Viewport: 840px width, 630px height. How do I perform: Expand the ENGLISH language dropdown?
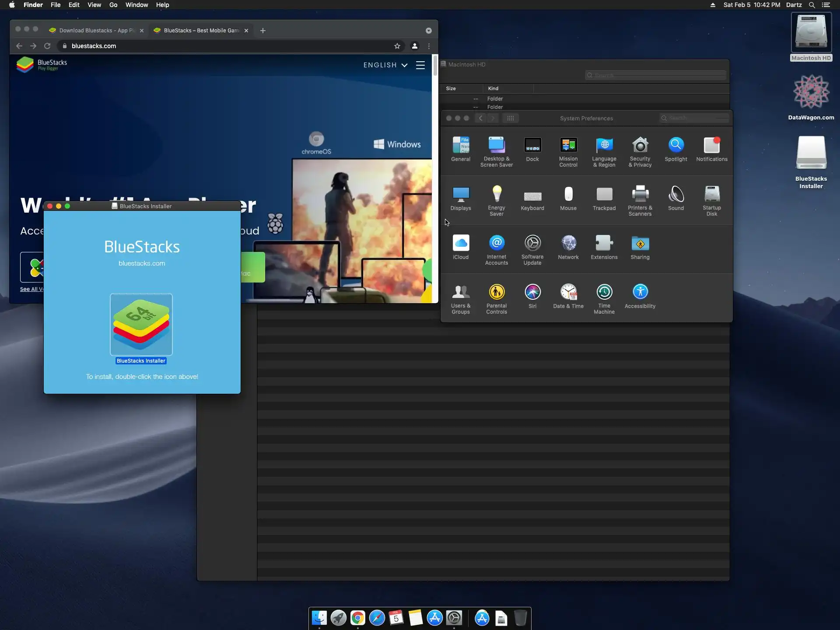click(x=385, y=65)
